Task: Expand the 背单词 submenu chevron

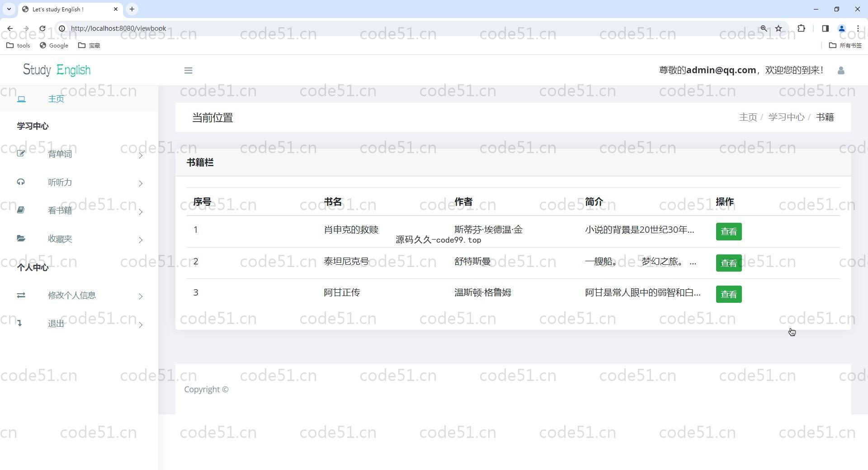Action: pyautogui.click(x=141, y=155)
